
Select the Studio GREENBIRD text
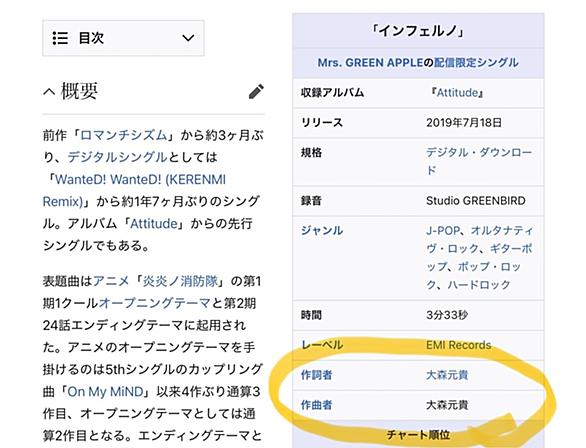[x=476, y=201]
